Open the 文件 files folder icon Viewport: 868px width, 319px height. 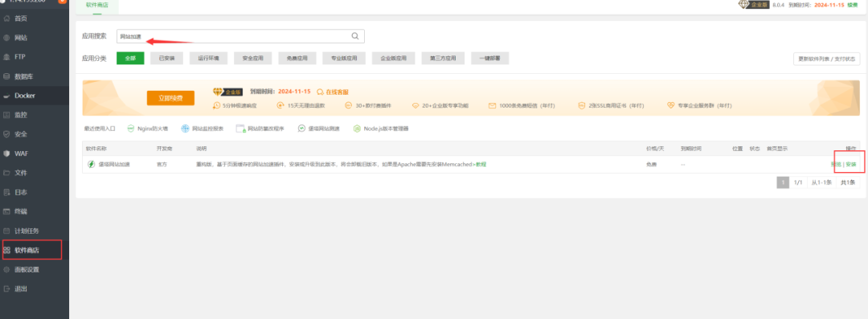(6, 173)
